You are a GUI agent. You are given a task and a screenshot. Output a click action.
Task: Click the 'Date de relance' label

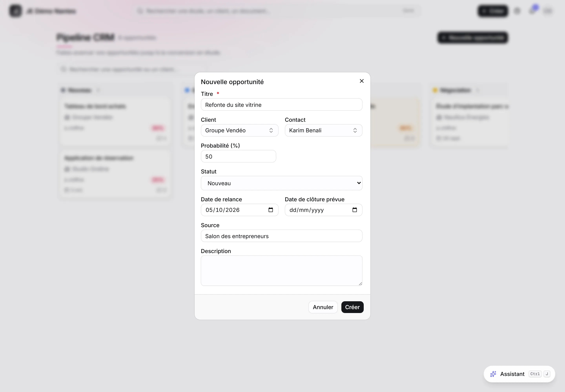point(221,199)
